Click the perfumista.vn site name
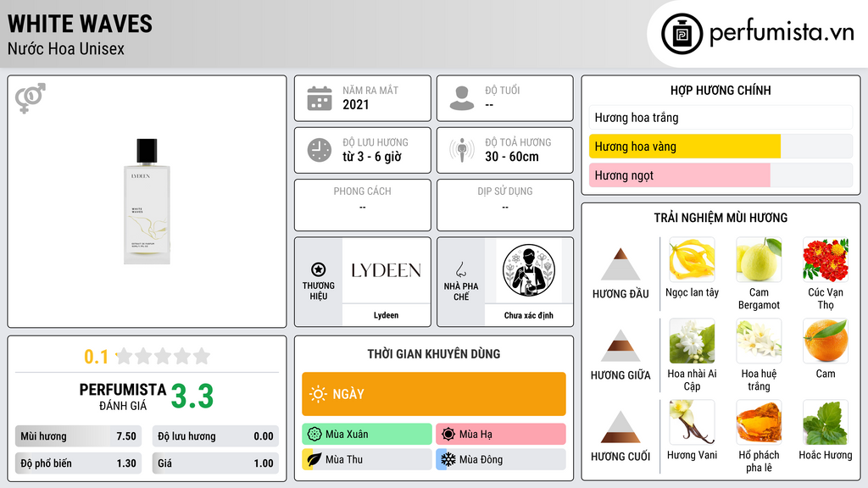 pos(782,32)
